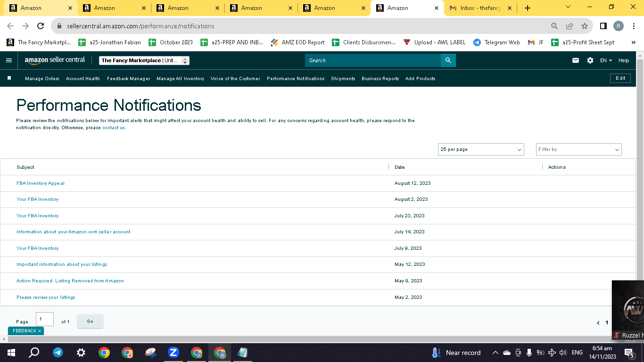Open Shipments menu item
Screen dimensions: 644x362
click(343, 79)
